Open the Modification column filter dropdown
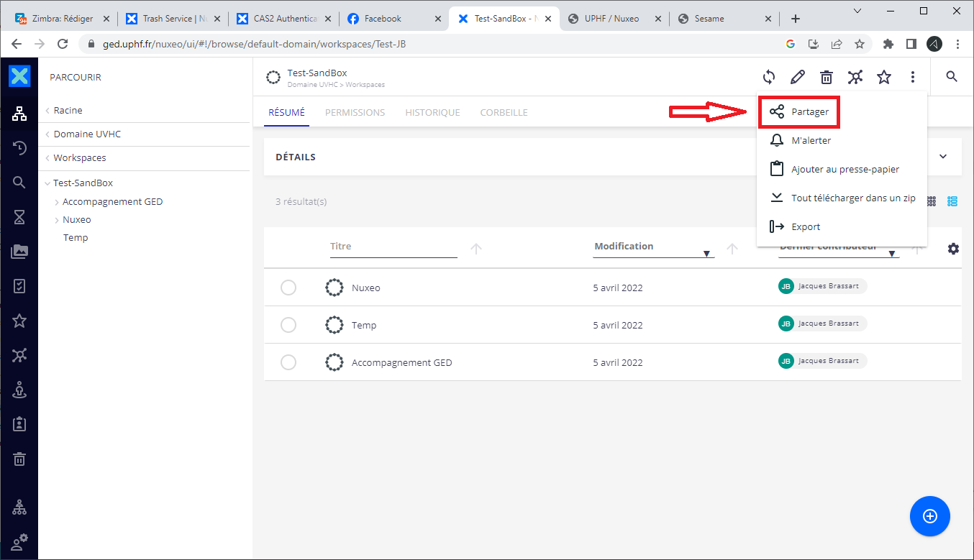The height and width of the screenshot is (560, 974). click(706, 254)
